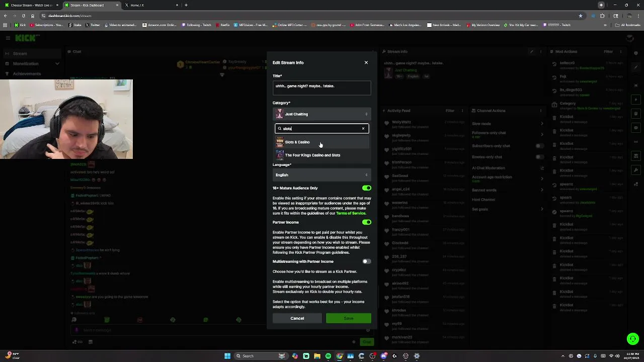Screen dimensions: 644x362
Task: Expand Set goals option
Action: [508, 209]
